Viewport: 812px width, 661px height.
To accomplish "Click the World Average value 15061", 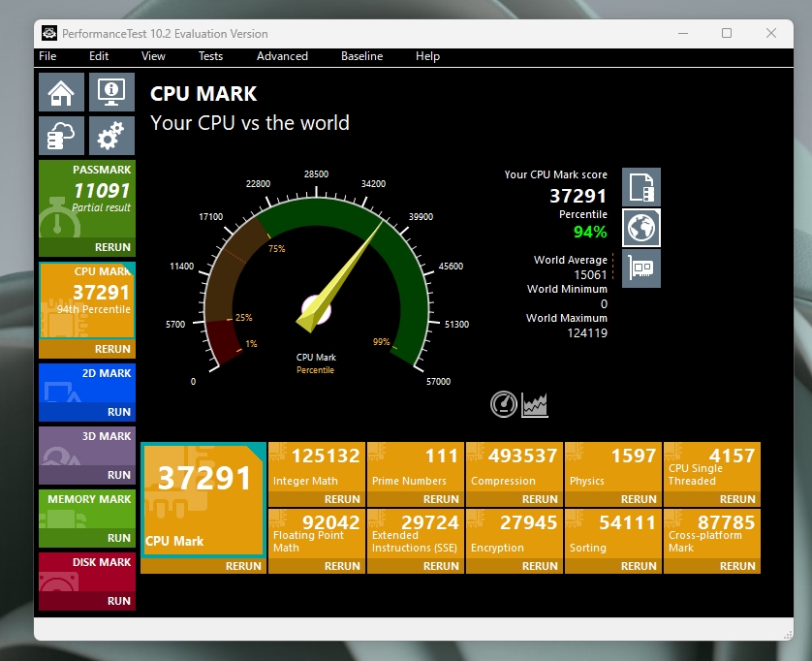I will [590, 274].
